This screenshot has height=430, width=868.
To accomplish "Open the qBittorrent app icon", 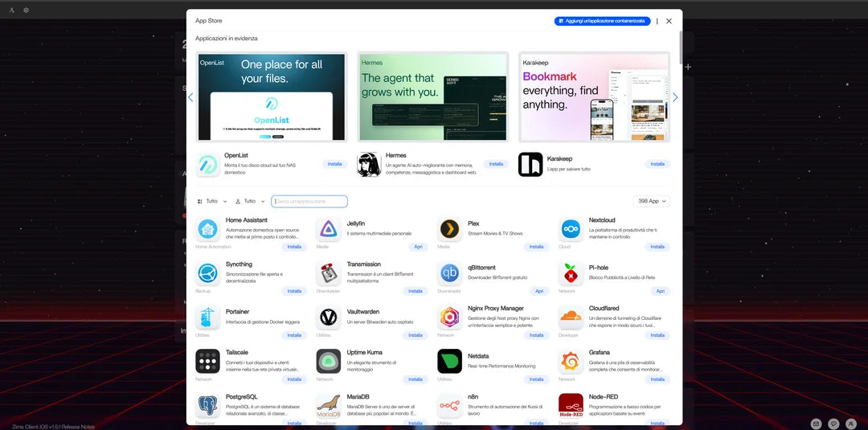I will coord(449,273).
